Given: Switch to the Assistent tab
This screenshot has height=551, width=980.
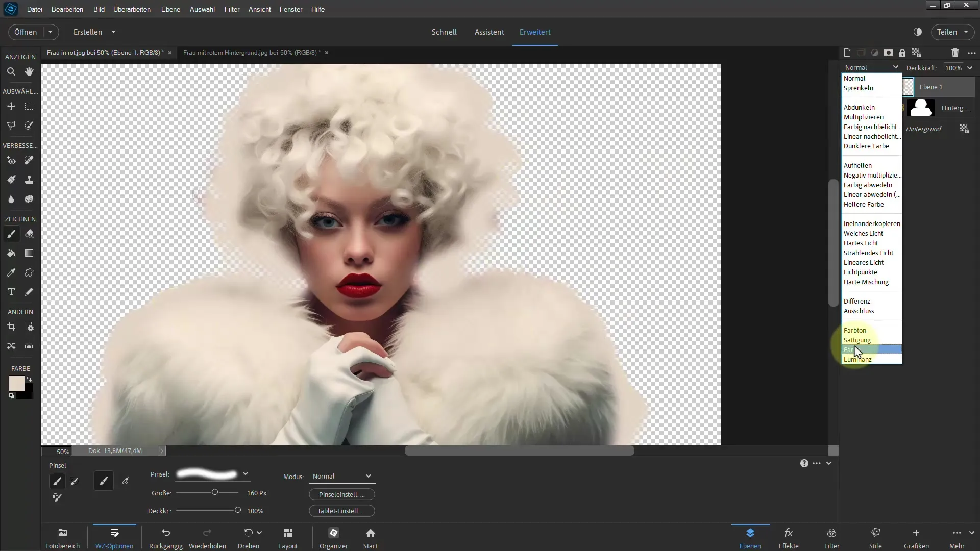Looking at the screenshot, I should pyautogui.click(x=488, y=32).
